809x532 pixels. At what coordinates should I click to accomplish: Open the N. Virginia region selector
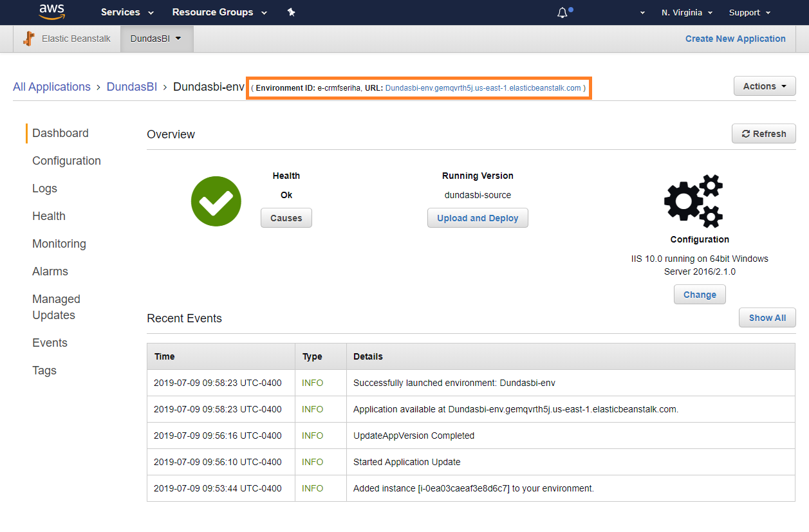click(686, 12)
